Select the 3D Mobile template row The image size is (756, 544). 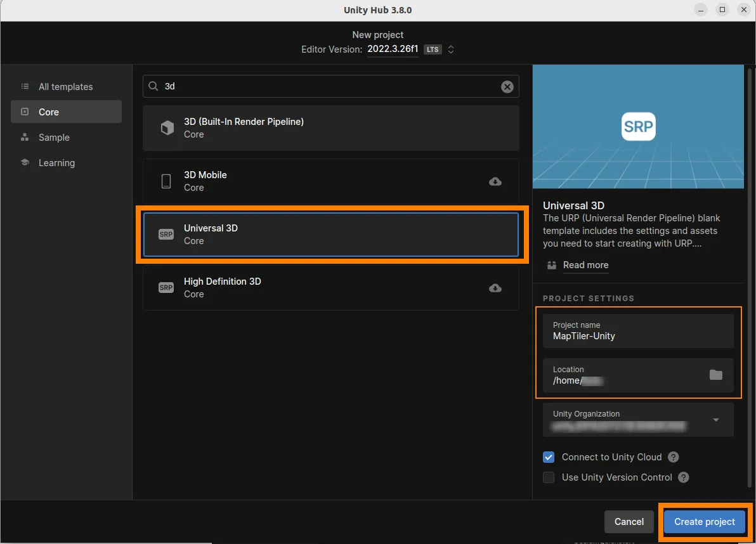click(x=331, y=181)
